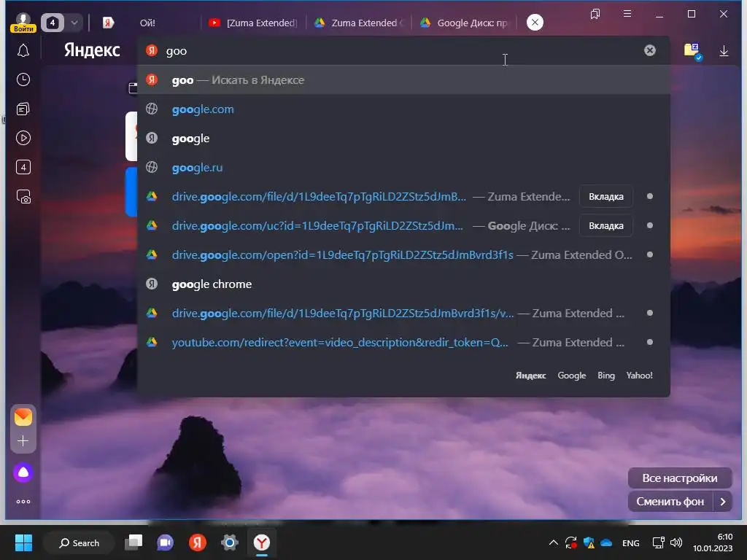Screen dimensions: 747x560
Task: Open taskbar Search box
Action: point(79,542)
